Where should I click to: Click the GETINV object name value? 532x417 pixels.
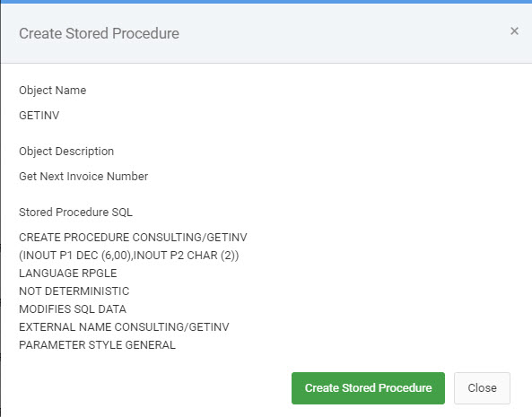click(x=39, y=116)
